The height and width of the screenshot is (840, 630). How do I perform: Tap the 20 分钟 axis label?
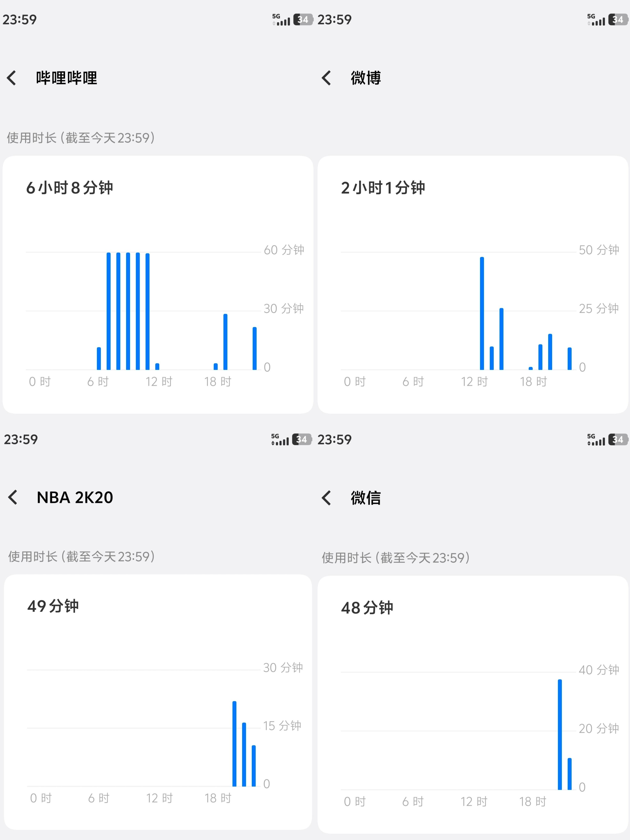(599, 728)
